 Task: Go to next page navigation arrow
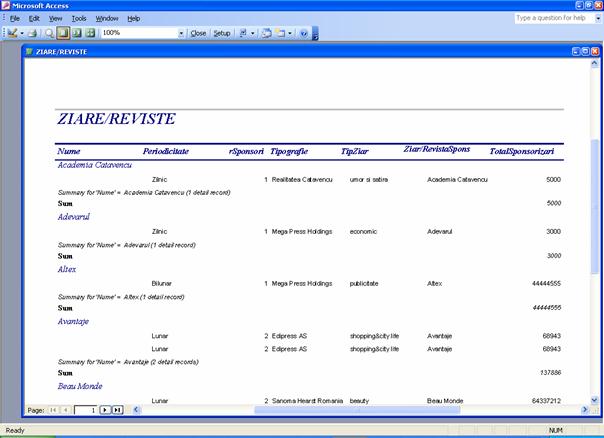pyautogui.click(x=105, y=410)
